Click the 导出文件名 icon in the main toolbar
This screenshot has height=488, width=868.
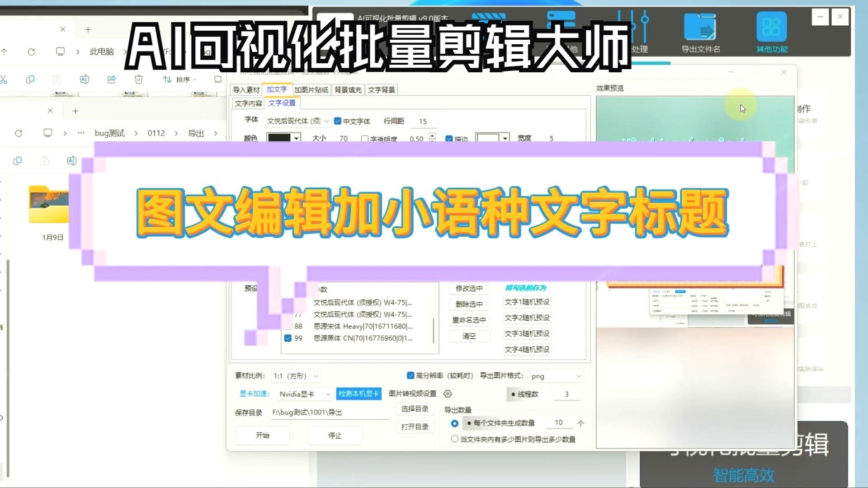pos(700,33)
